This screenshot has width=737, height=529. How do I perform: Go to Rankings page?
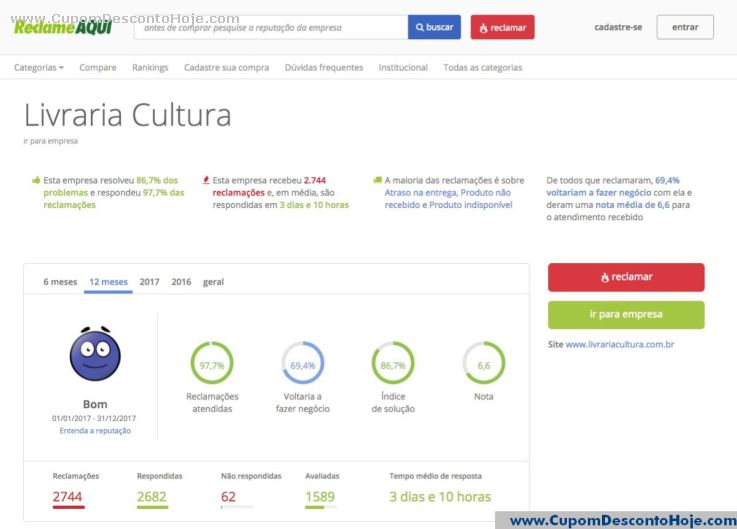point(150,67)
